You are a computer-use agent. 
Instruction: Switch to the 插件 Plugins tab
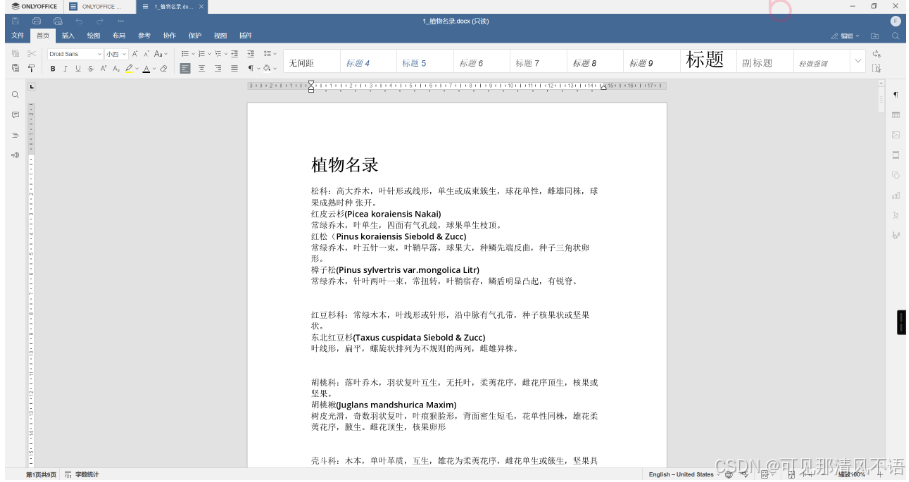[246, 36]
